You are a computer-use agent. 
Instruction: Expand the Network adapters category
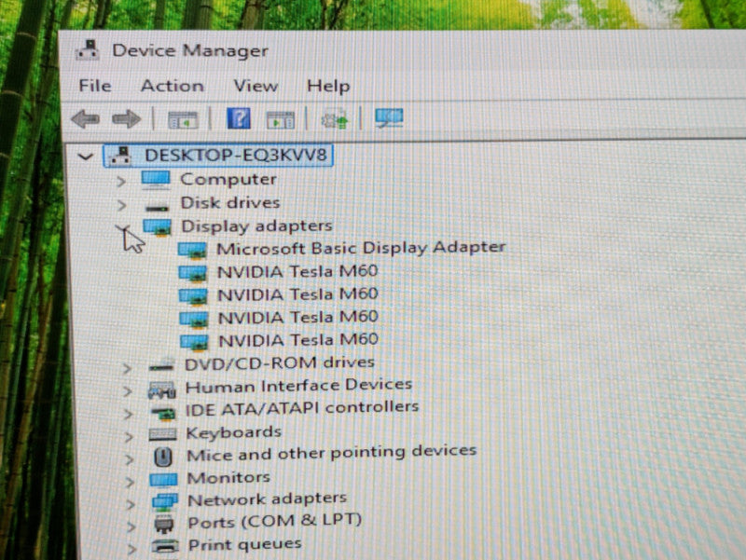click(x=131, y=504)
